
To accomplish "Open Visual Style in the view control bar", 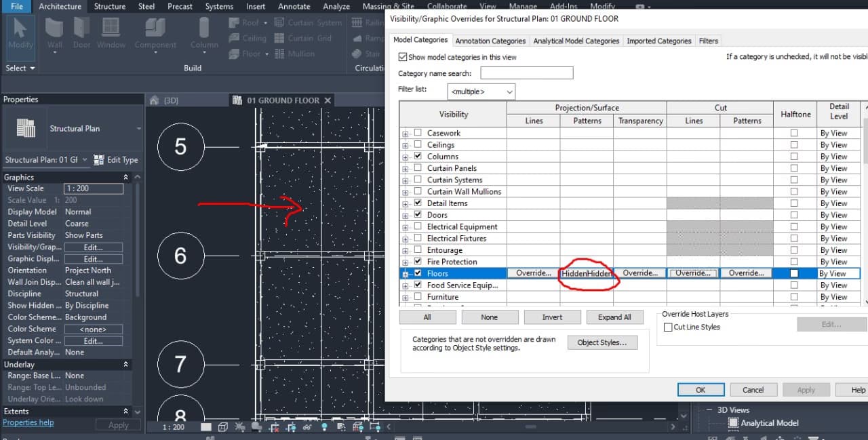I will click(223, 427).
